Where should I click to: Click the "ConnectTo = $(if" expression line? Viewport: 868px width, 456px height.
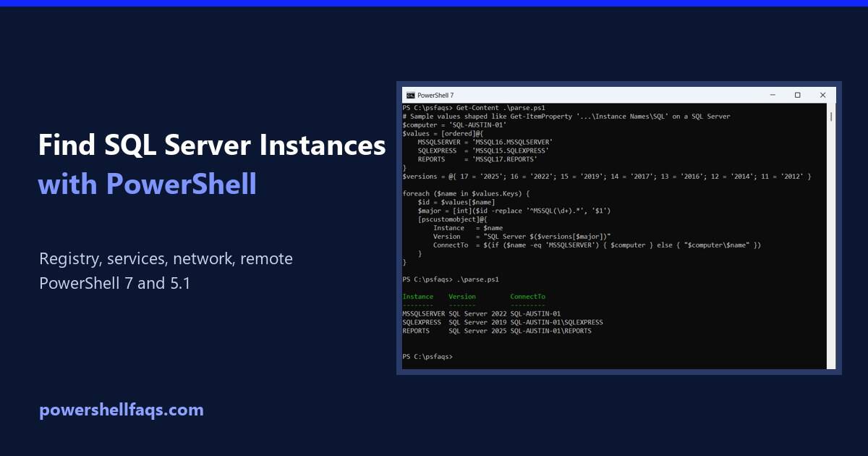pyautogui.click(x=597, y=245)
